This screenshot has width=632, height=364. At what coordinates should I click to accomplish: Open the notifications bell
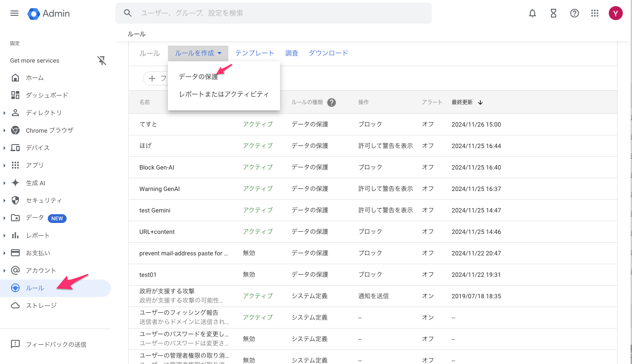pyautogui.click(x=533, y=13)
